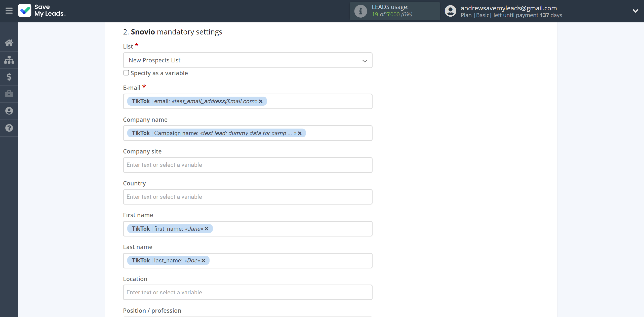Click the LEADS usage counter text

coord(392,14)
